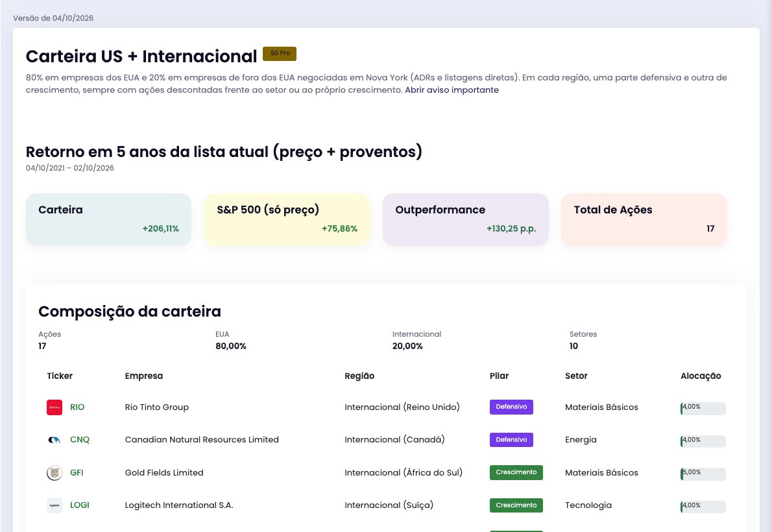Click the 'Energia' sector cell
This screenshot has width=772, height=532.
(581, 440)
